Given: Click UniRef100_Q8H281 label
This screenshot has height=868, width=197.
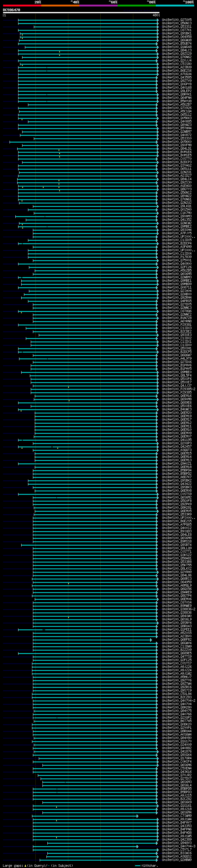Looking at the screenshot, I should click(176, 507).
